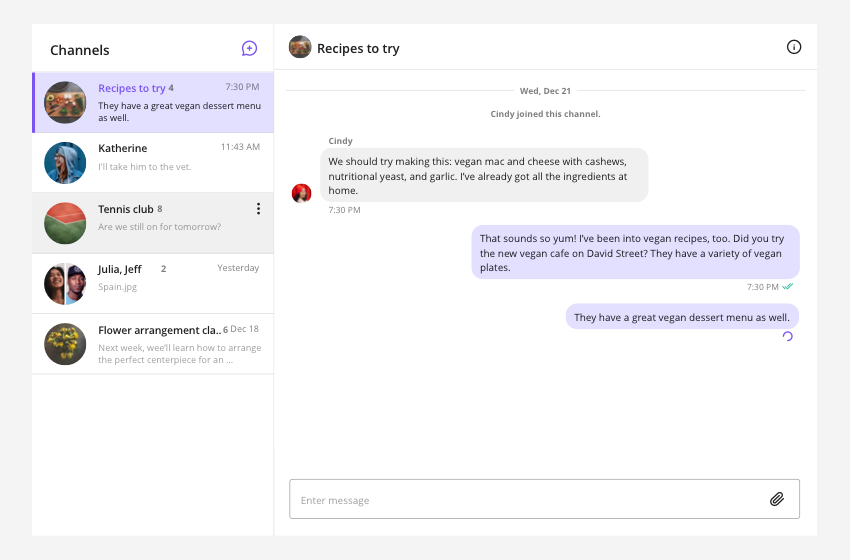Click 'Cindy joined this channel.' notice
This screenshot has width=850, height=560.
545,114
